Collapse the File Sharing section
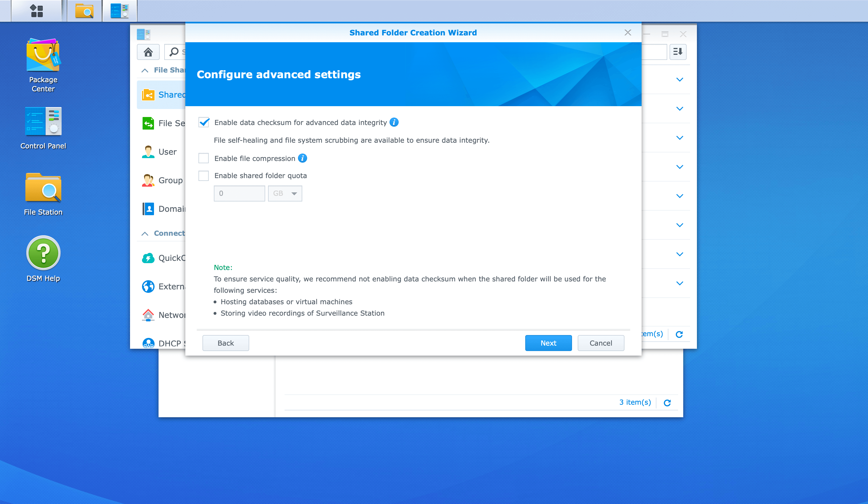This screenshot has height=504, width=868. click(145, 70)
